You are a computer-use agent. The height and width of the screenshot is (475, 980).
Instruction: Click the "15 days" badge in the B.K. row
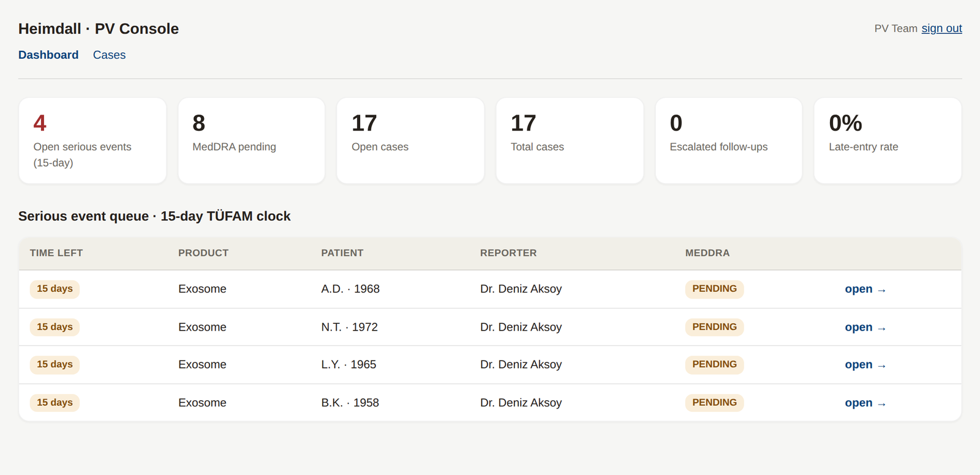[x=55, y=403]
